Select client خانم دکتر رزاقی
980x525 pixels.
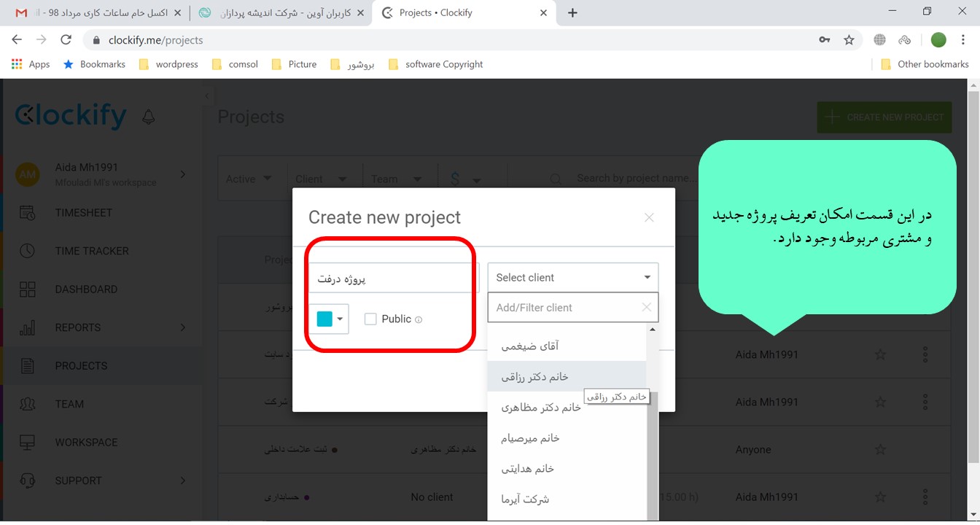567,377
